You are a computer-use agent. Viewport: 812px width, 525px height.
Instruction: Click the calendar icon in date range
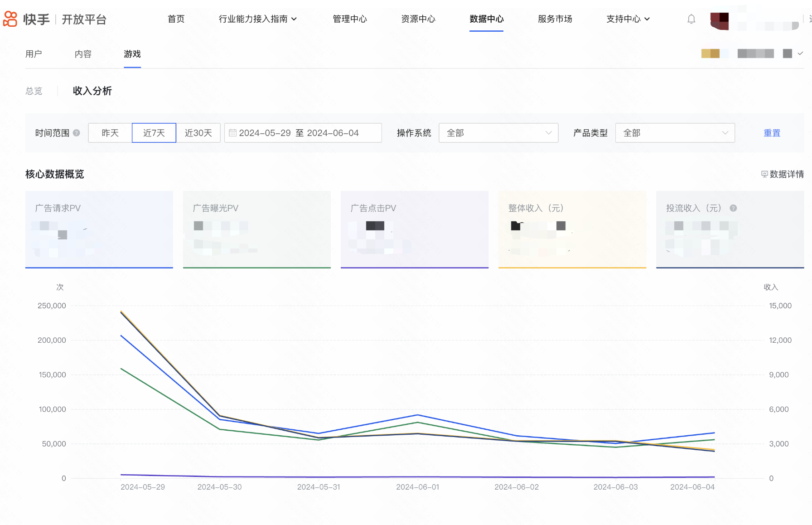click(x=232, y=133)
